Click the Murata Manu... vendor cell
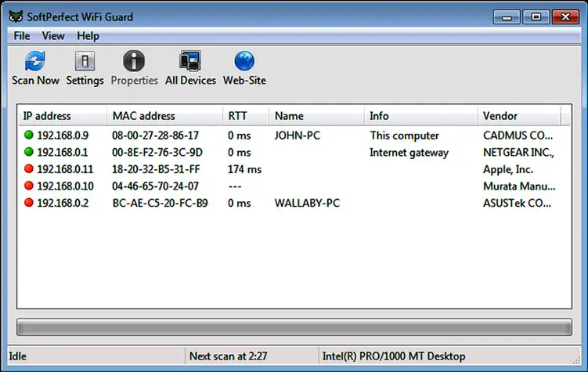588x372 pixels. (519, 186)
